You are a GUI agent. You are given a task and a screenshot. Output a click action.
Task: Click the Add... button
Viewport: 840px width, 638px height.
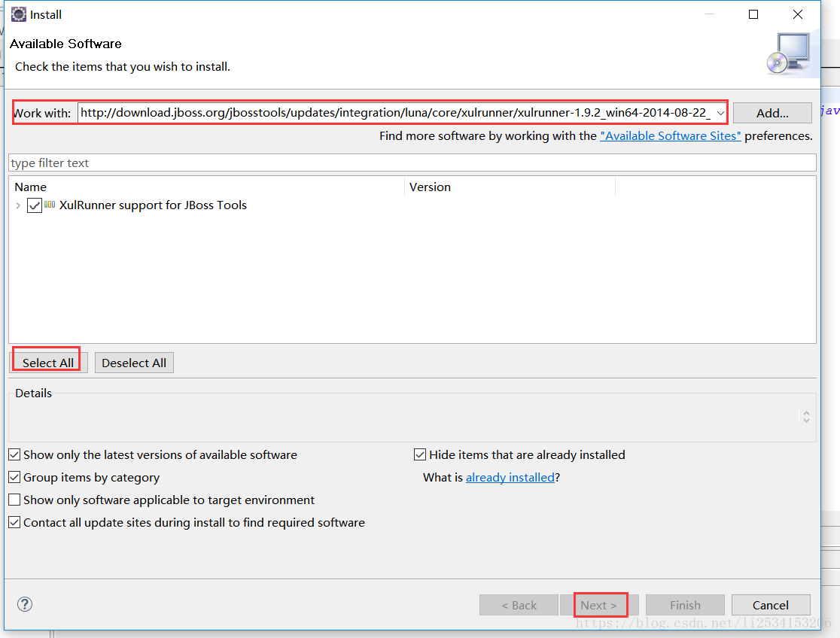click(772, 113)
